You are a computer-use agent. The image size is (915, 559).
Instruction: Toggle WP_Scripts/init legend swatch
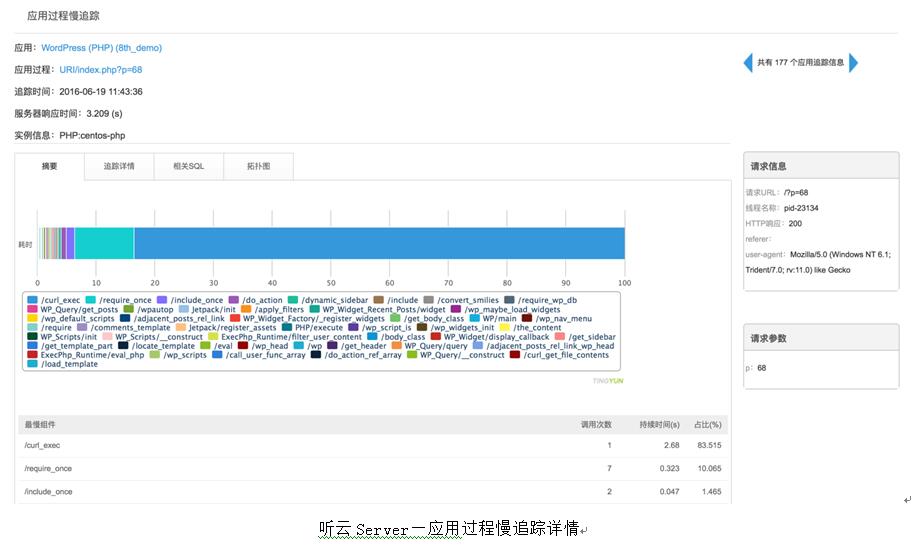click(x=33, y=337)
